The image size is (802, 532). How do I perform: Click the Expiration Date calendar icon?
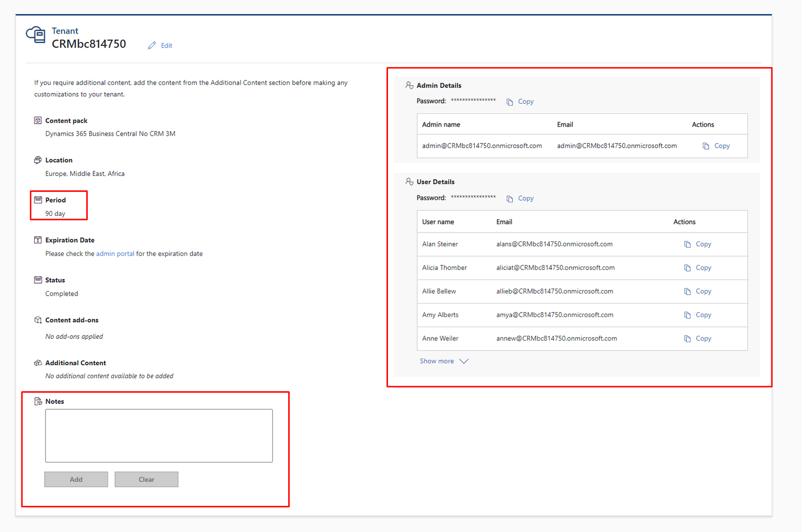[x=38, y=240]
